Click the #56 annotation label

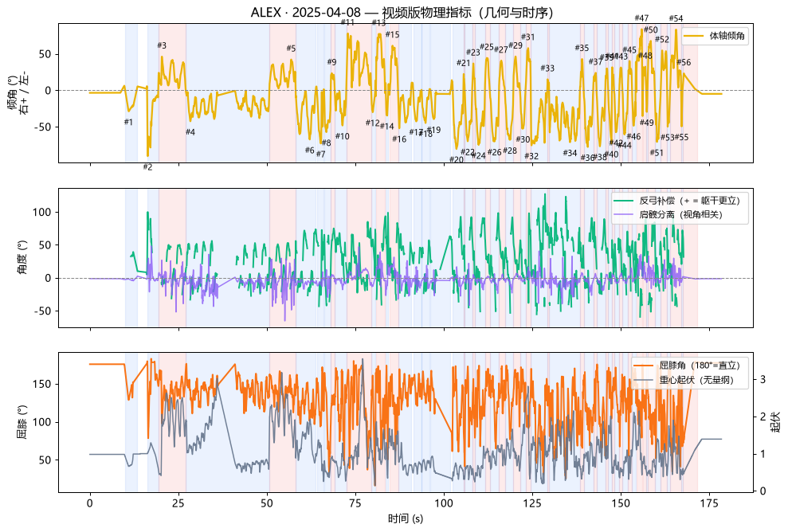pos(684,62)
